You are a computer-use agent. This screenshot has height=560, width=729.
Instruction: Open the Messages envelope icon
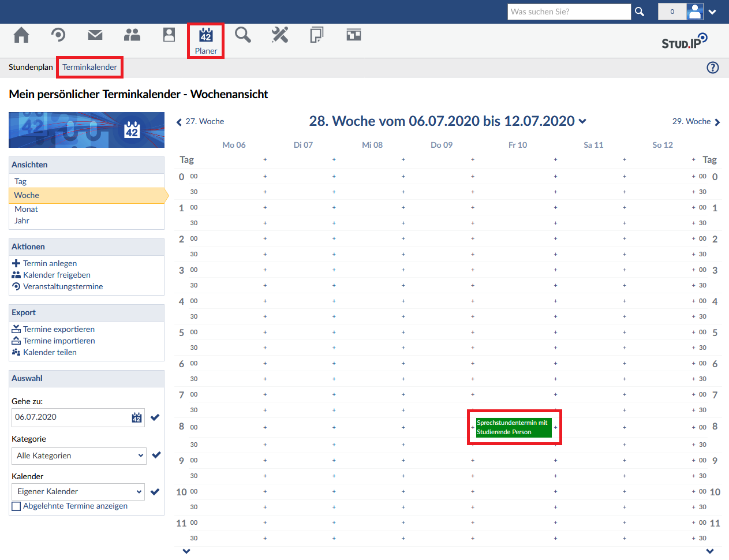pos(95,36)
